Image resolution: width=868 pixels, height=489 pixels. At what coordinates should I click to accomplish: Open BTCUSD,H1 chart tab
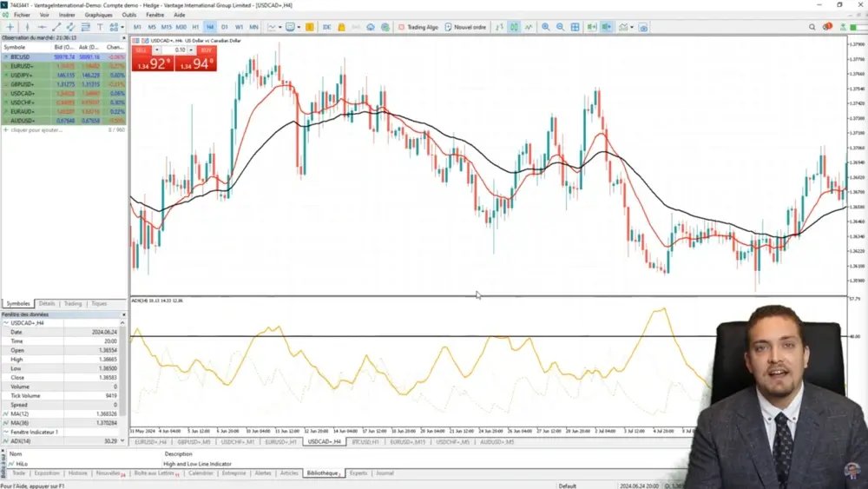[365, 442]
